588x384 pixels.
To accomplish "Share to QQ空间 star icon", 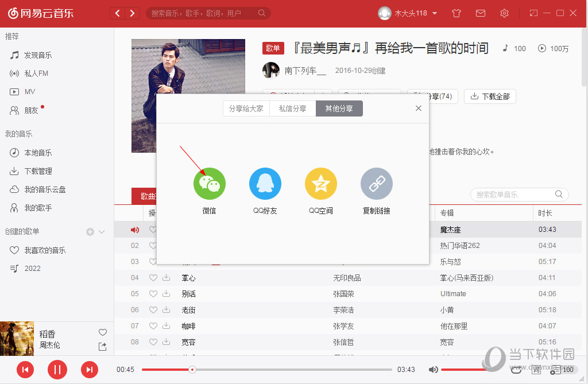I will pyautogui.click(x=320, y=184).
